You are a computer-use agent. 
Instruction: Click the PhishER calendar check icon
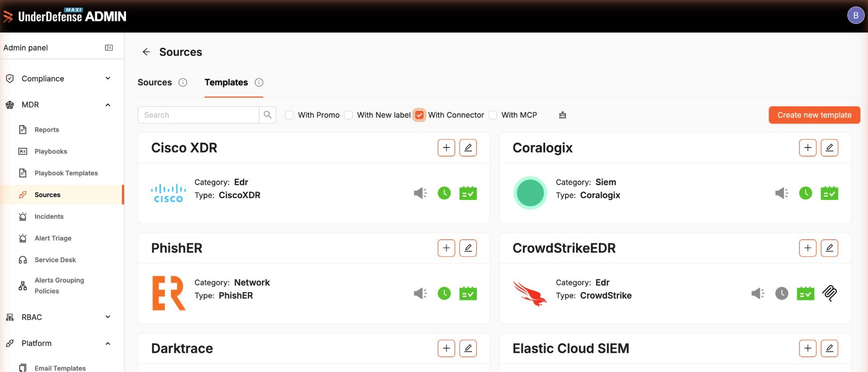pos(468,293)
